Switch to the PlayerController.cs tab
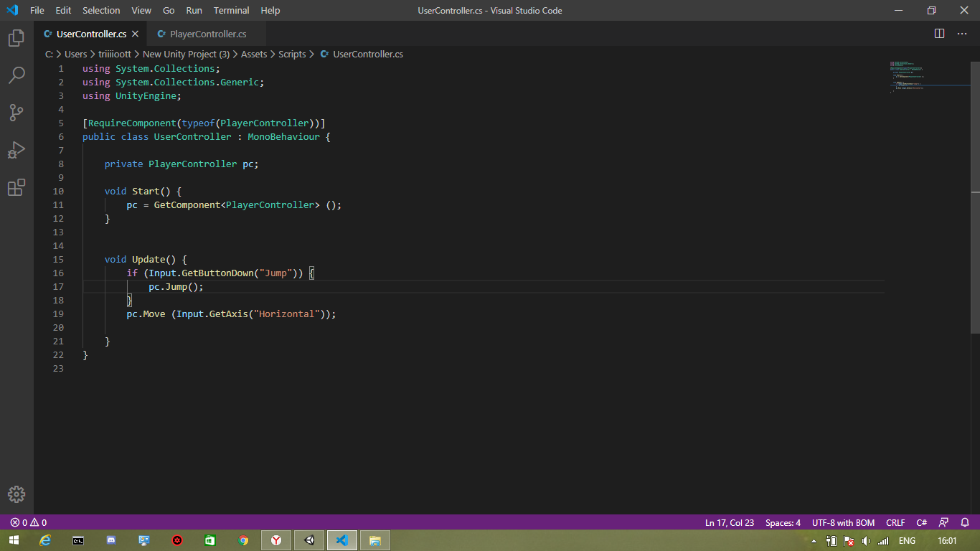 coord(207,33)
